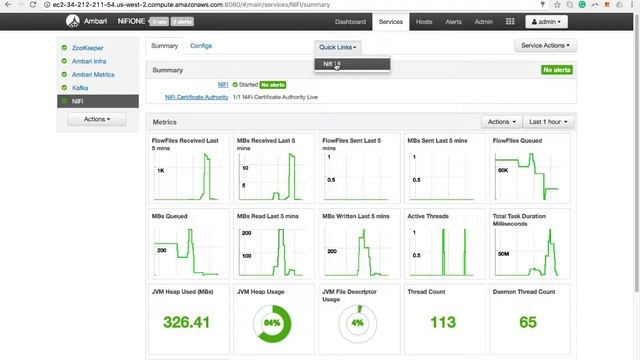Open FlowFiles Received Last 5 mins chart
Viewport: 640px width, 360px height.
(188, 168)
